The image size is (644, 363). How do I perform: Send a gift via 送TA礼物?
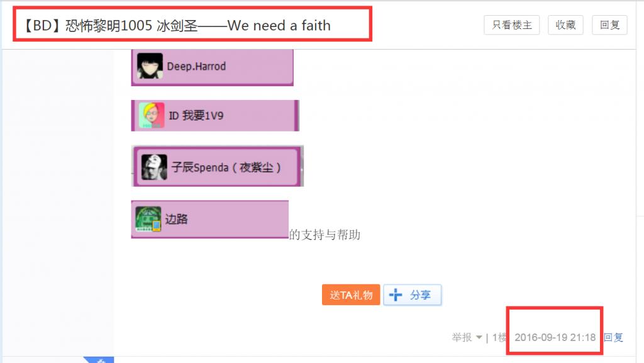point(351,295)
